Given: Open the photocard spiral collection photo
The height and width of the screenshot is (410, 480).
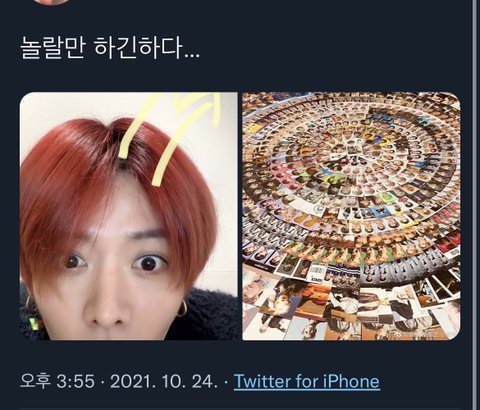Looking at the screenshot, I should coord(351,216).
